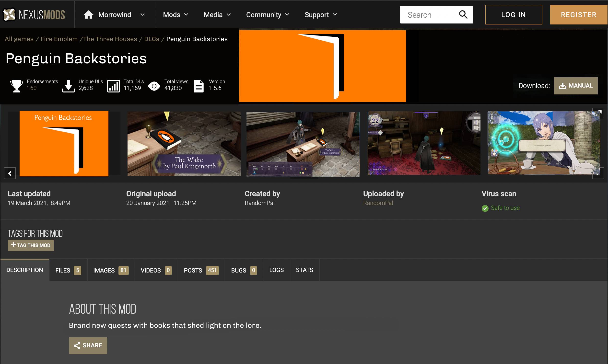608x364 pixels.
Task: Click the home icon beside Morrowind
Action: [x=88, y=15]
